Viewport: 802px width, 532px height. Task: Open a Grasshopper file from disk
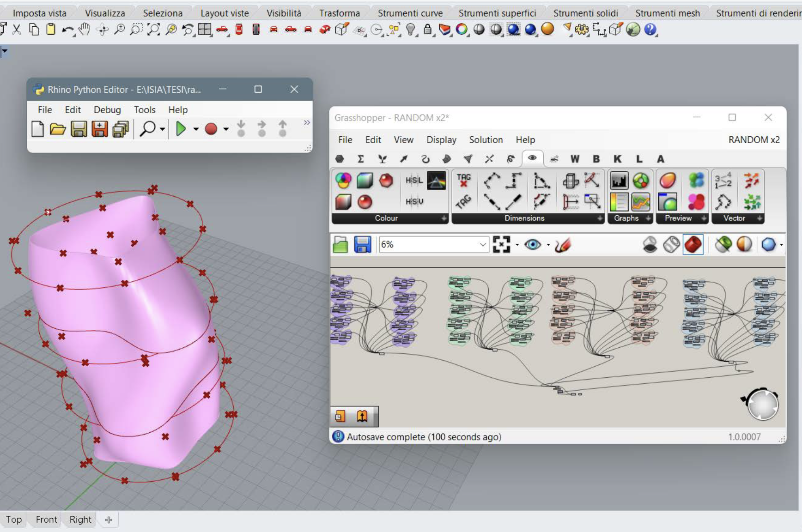coord(340,245)
